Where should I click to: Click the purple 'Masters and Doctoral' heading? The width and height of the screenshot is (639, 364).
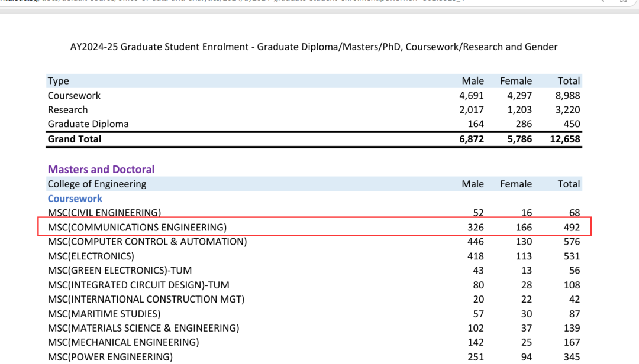click(x=101, y=170)
